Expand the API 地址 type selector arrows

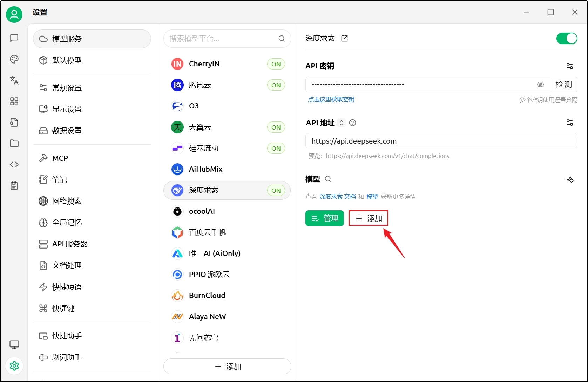(x=342, y=123)
